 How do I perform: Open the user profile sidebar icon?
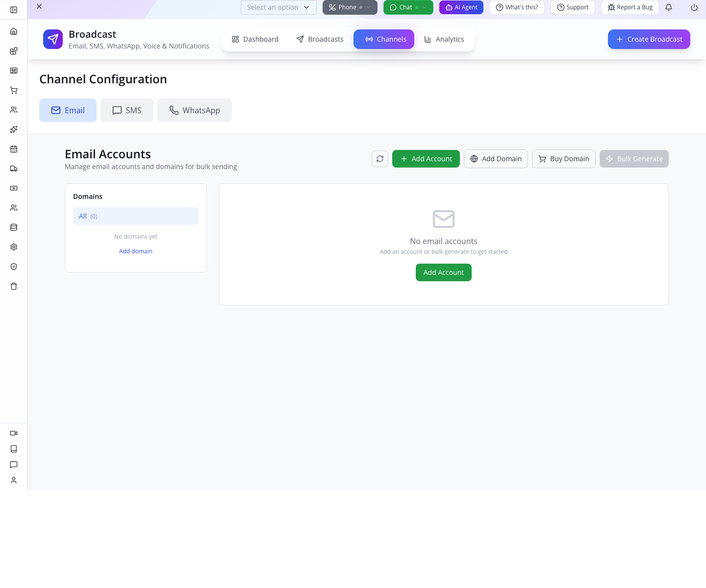(x=14, y=480)
